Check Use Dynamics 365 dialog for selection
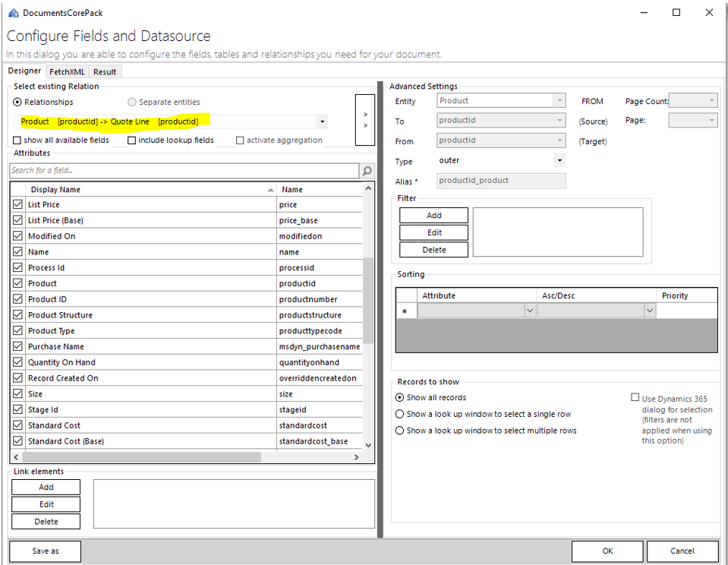Image resolution: width=728 pixels, height=565 pixels. (x=635, y=398)
